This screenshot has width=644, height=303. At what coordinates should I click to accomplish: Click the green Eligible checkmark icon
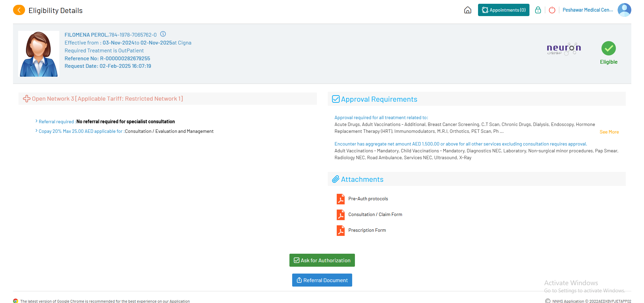pyautogui.click(x=609, y=48)
